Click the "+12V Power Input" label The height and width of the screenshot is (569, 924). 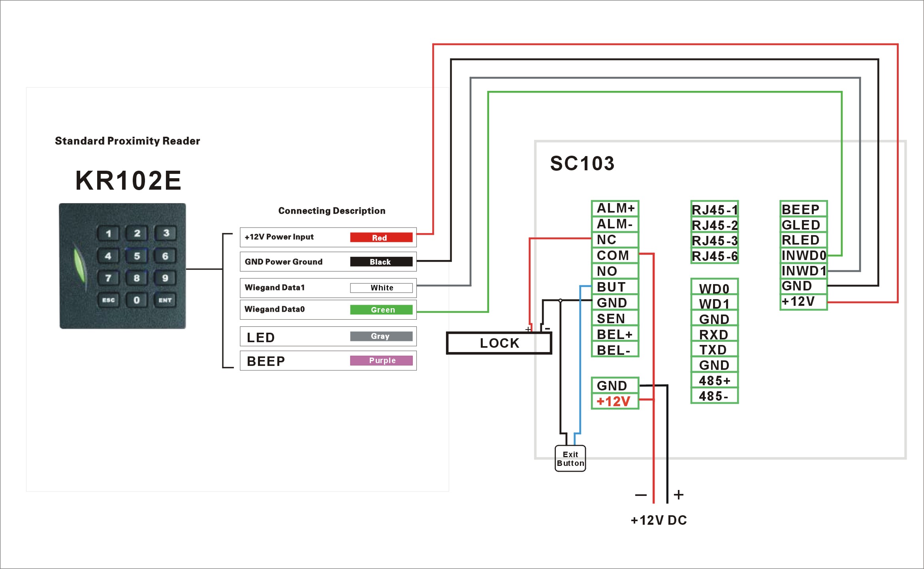pos(279,237)
